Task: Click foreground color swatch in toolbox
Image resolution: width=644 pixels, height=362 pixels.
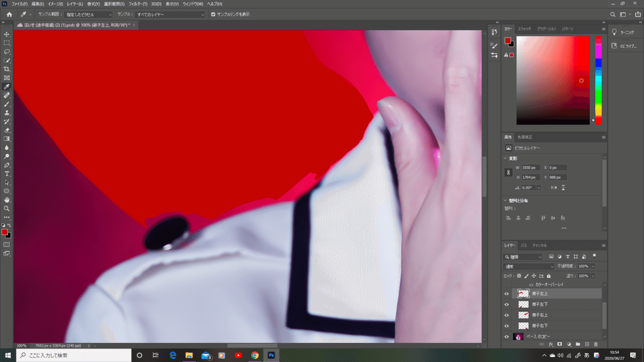Action: point(5,232)
